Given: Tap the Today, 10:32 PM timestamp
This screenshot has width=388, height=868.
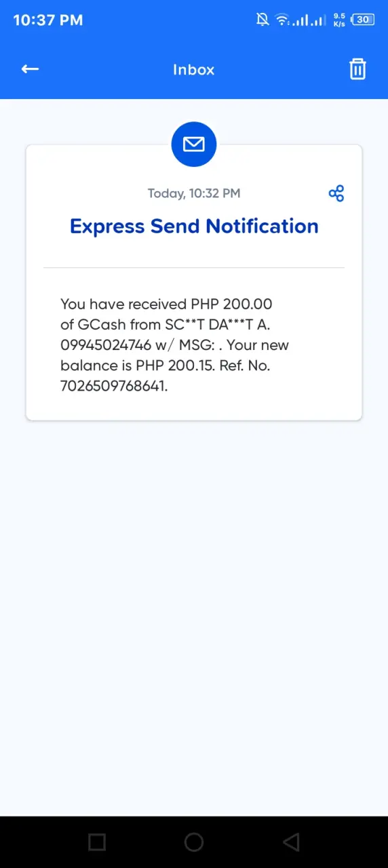Looking at the screenshot, I should coord(194,193).
